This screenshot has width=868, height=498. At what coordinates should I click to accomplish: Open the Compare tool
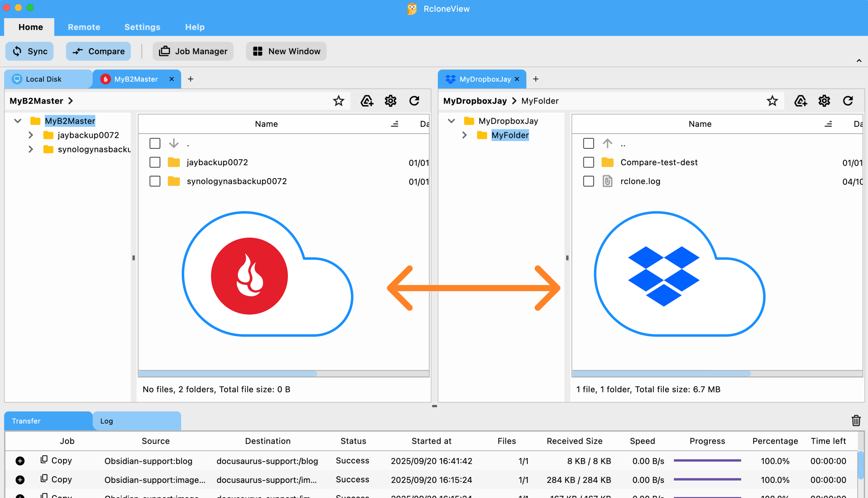98,51
